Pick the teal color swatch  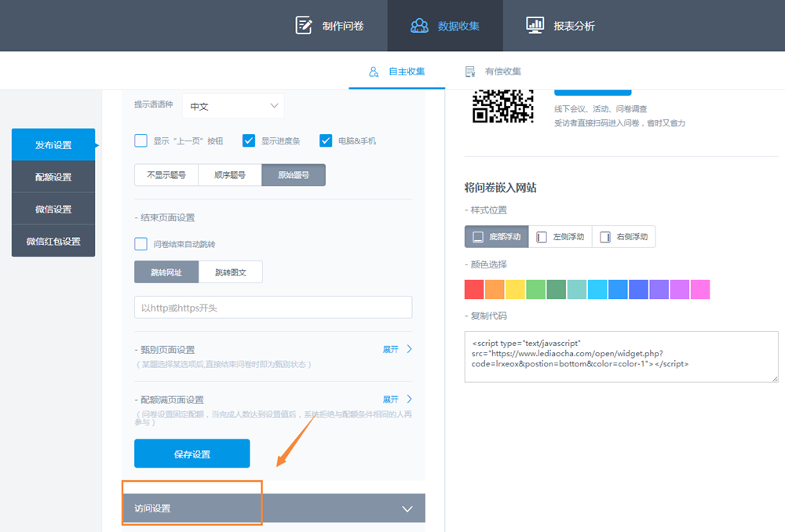[577, 290]
